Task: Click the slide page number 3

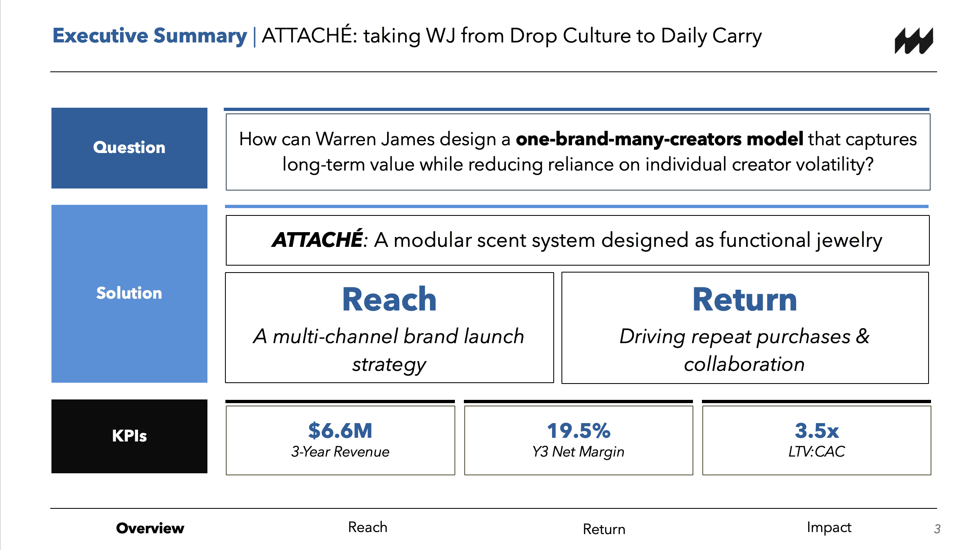Action: pos(937,529)
